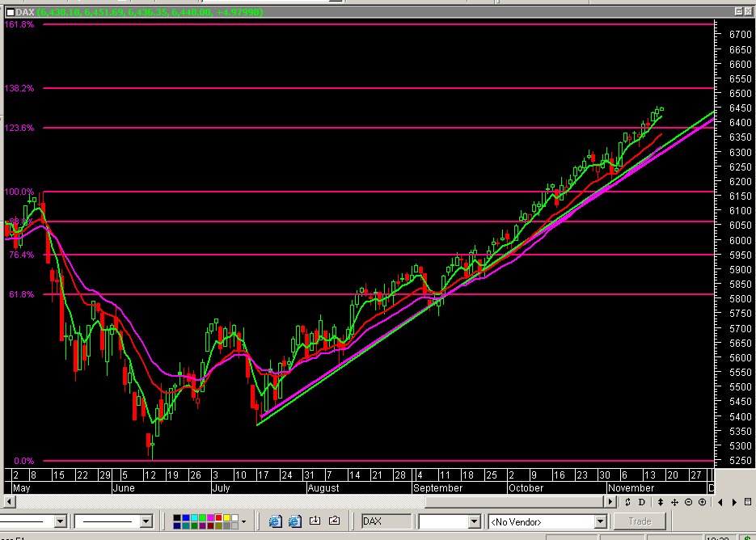Click the 76.4% Fibonacci level label

(22, 255)
